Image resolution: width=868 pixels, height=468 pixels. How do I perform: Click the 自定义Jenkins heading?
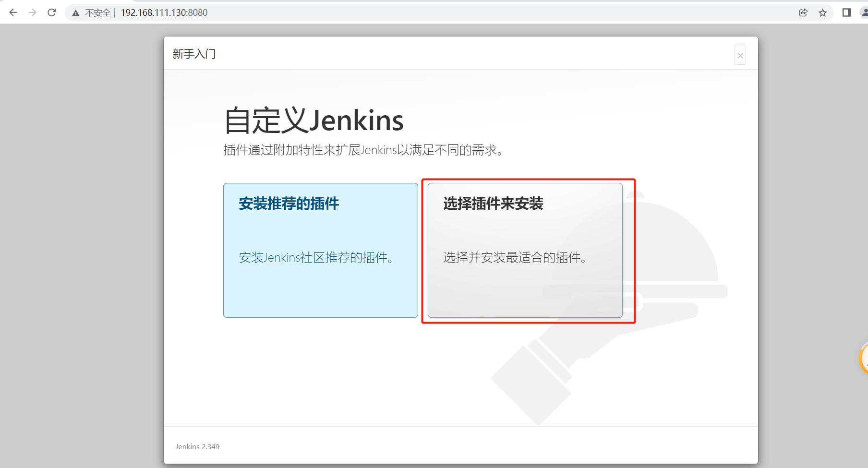[x=314, y=120]
